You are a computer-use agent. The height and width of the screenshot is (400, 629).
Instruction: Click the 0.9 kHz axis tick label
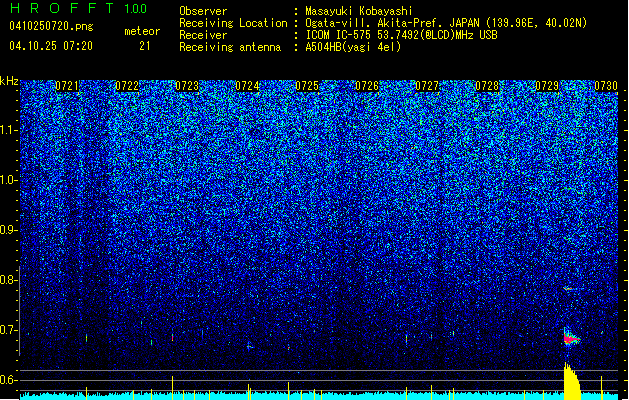tap(8, 230)
